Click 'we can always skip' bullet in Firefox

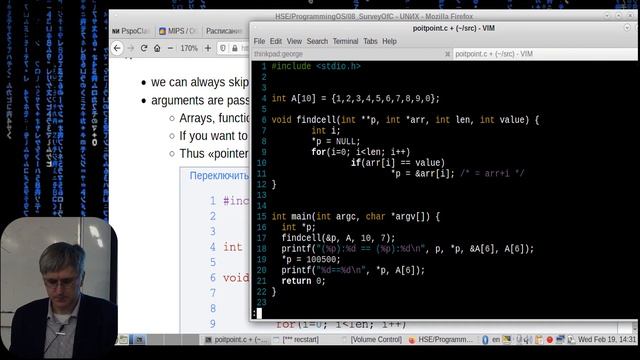200,82
